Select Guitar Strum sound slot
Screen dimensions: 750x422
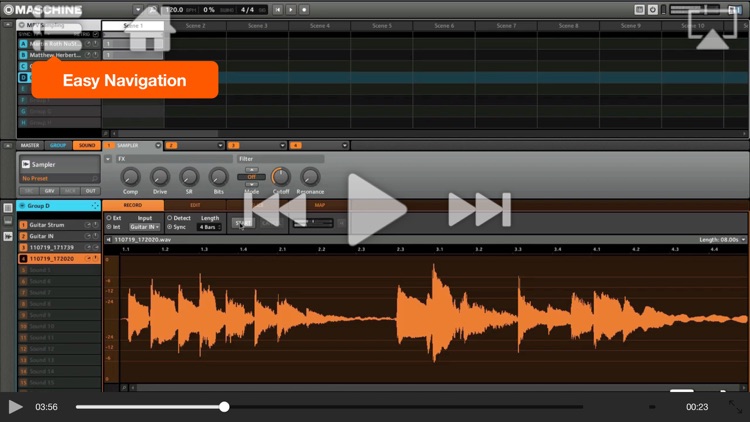[x=59, y=224]
